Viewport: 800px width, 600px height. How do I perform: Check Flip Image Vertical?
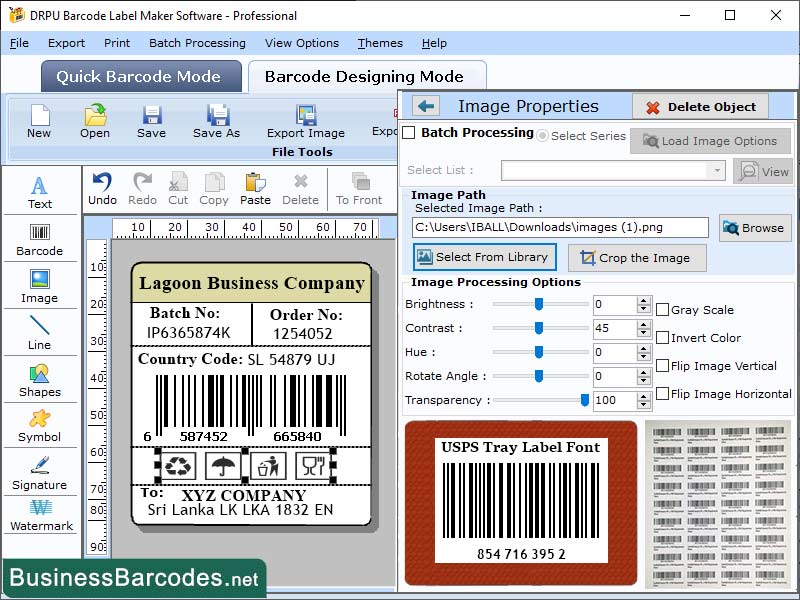pos(660,366)
